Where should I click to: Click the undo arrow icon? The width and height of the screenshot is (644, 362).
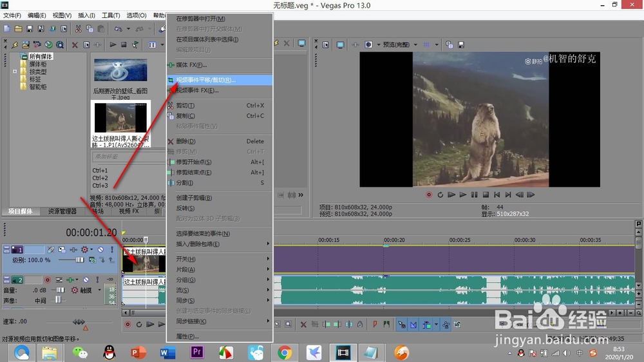pyautogui.click(x=118, y=29)
